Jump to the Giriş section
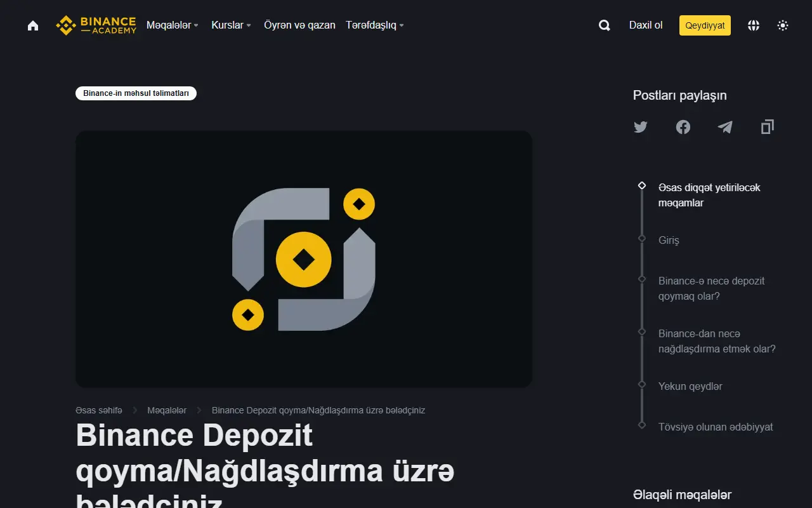812x508 pixels. tap(669, 241)
